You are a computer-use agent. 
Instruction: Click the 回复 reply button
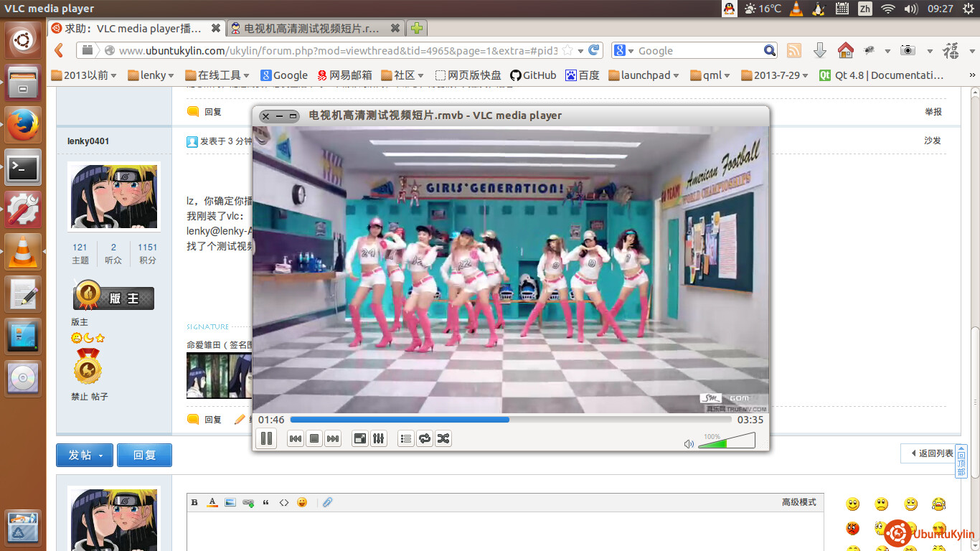tap(144, 456)
